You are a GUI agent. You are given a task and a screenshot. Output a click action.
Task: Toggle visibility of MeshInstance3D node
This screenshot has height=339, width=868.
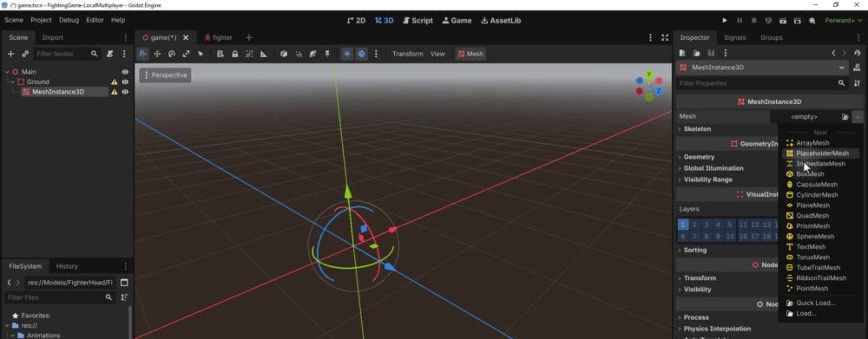click(x=125, y=92)
